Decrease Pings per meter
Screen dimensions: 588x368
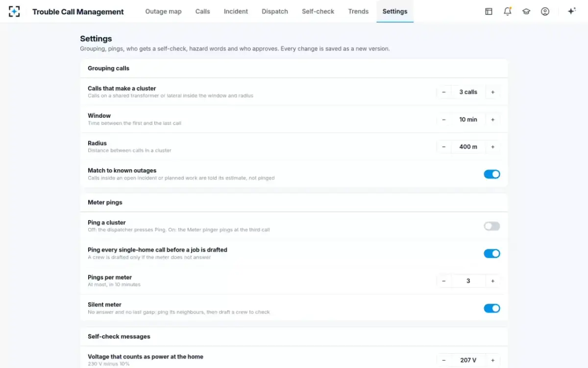point(444,281)
